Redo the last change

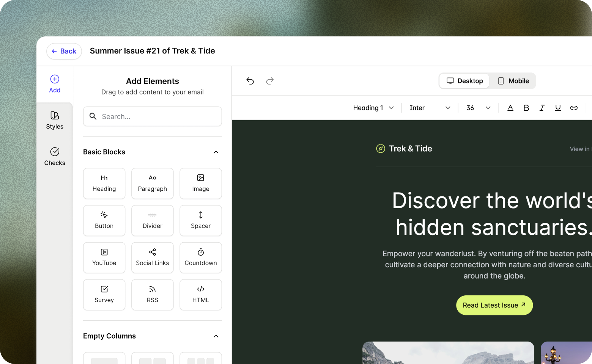point(270,81)
